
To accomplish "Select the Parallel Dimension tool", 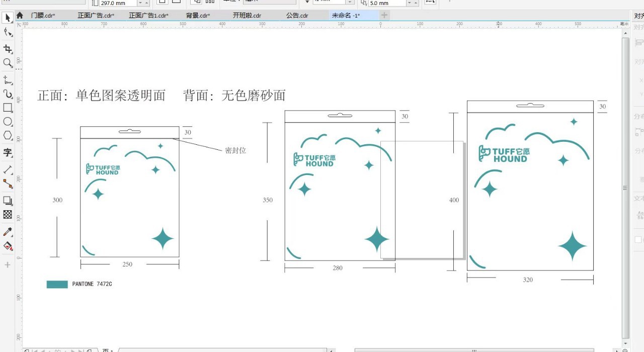I will pos(8,169).
